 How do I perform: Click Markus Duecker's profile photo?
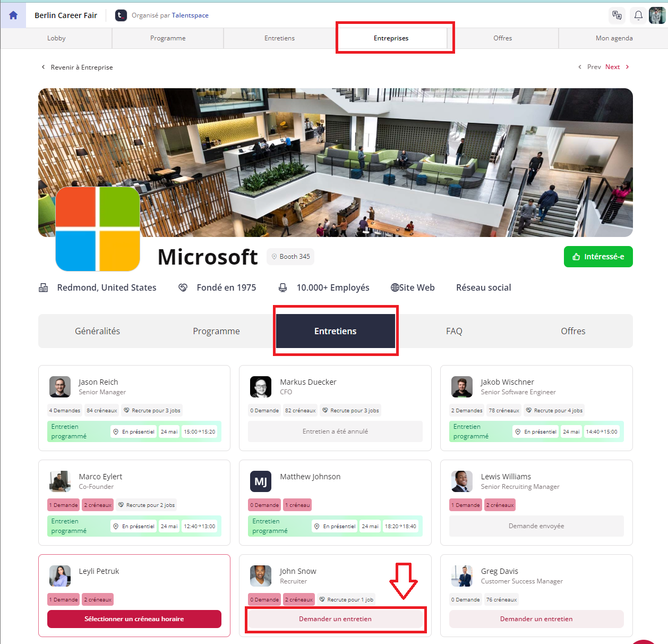(261, 387)
